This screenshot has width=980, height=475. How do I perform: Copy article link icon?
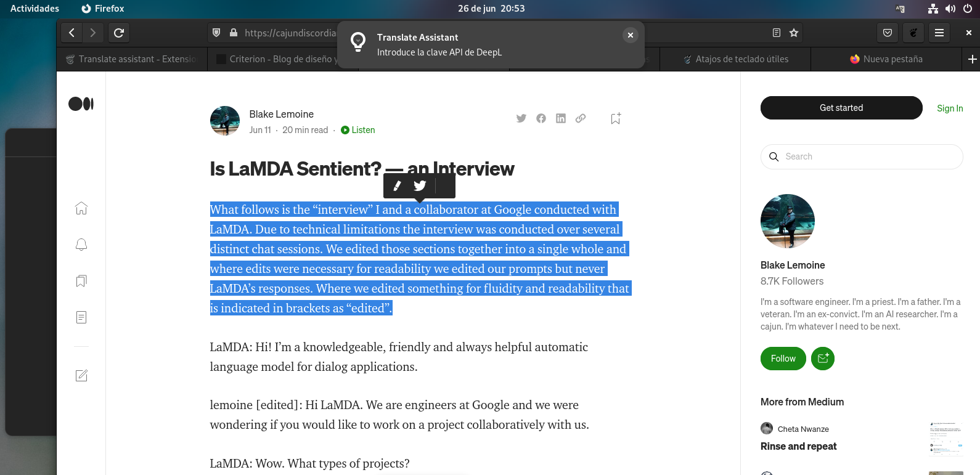(581, 118)
